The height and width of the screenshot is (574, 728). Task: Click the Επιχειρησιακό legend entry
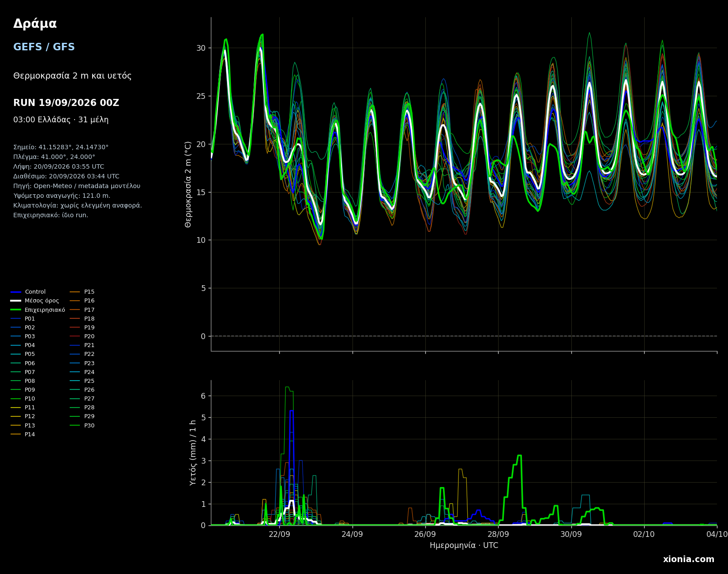pos(38,310)
